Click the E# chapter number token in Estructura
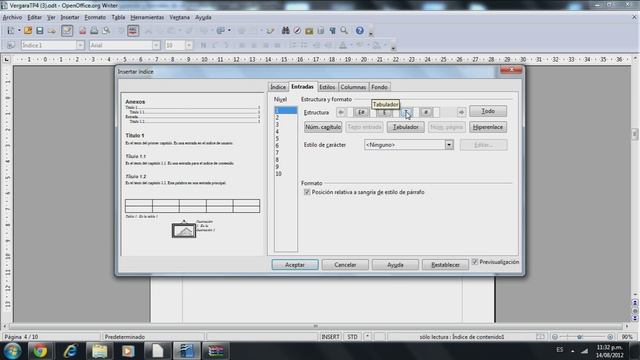 361,112
